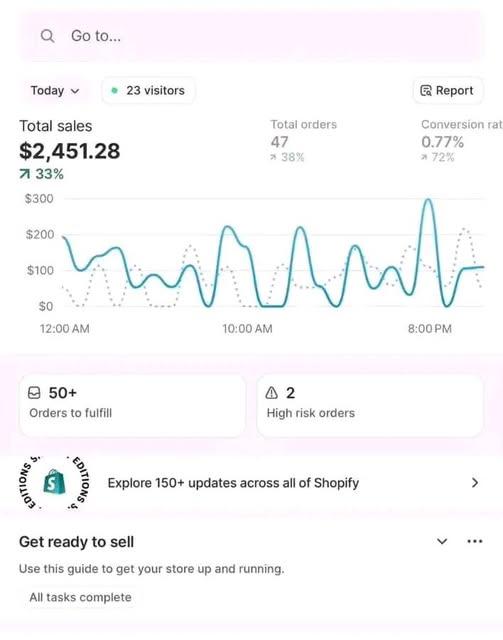Click the sales chart peak near 8:00 PM
Viewport: 503px width, 640px height.
tap(428, 200)
